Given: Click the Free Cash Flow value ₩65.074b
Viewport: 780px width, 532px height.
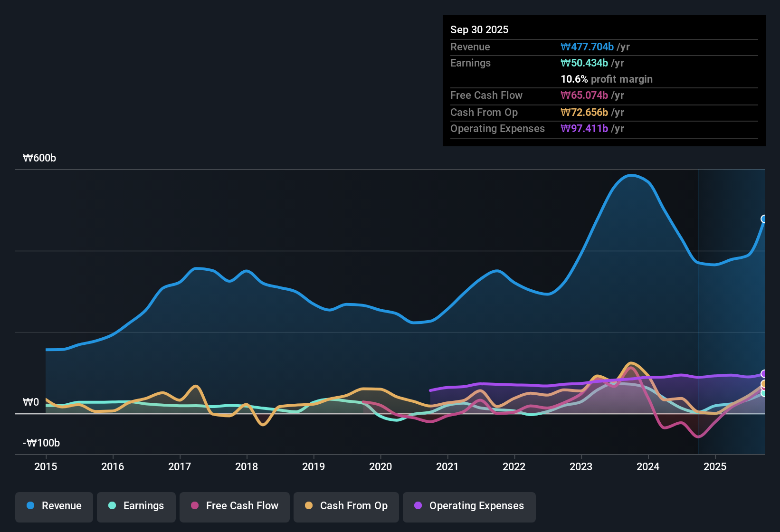Looking at the screenshot, I should coord(585,95).
